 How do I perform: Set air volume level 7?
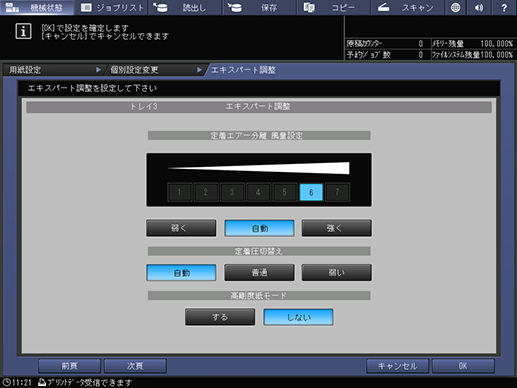tap(337, 192)
